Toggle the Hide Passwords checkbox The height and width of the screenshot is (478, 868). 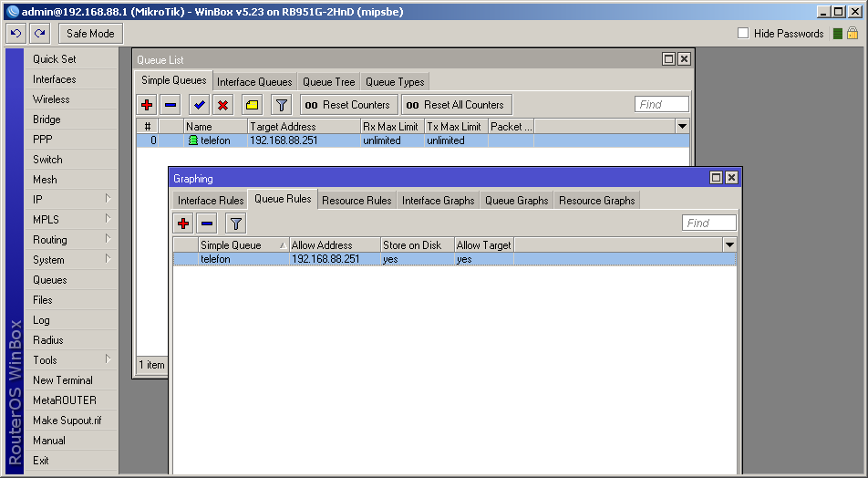pyautogui.click(x=743, y=33)
